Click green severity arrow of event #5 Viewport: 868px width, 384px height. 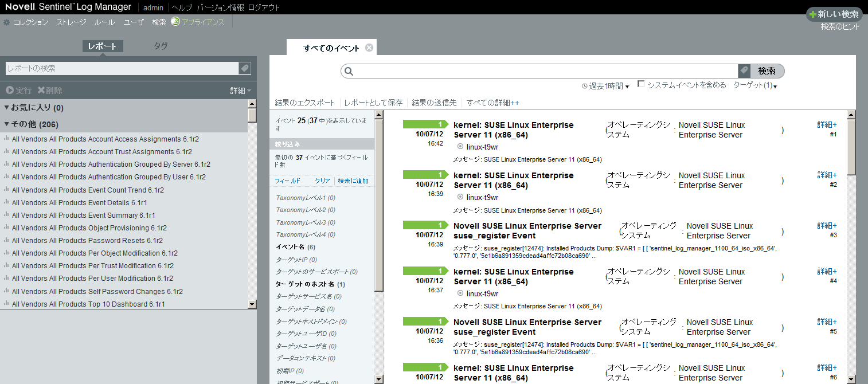(425, 322)
